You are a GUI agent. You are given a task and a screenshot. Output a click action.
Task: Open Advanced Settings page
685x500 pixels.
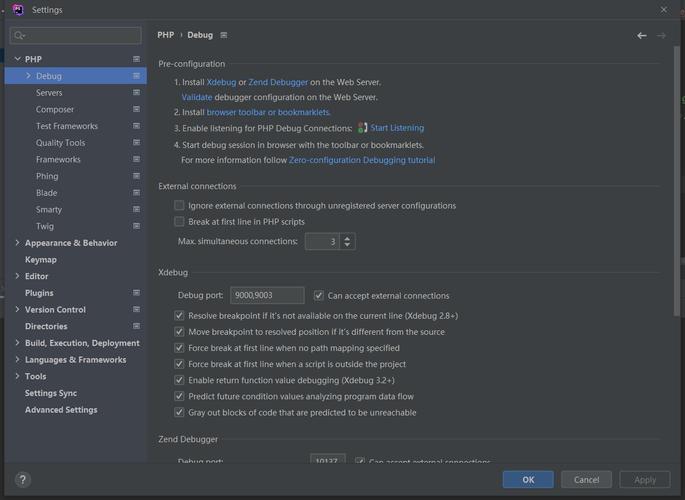tap(61, 410)
